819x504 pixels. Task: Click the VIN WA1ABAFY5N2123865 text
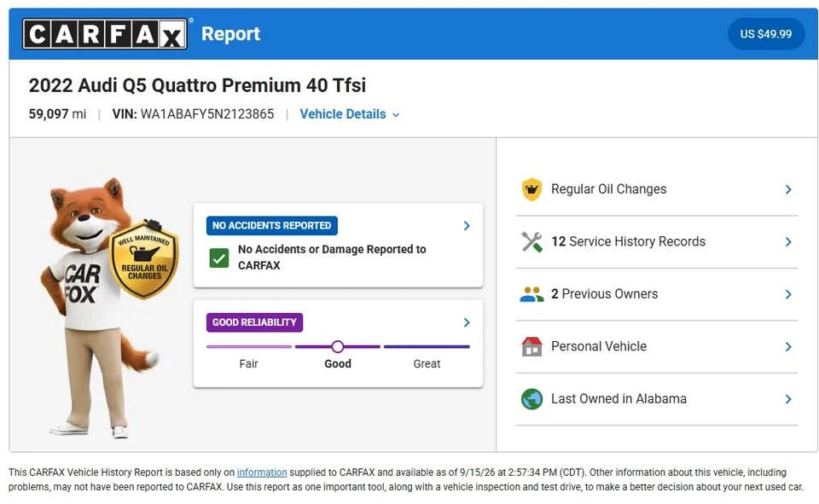point(193,114)
